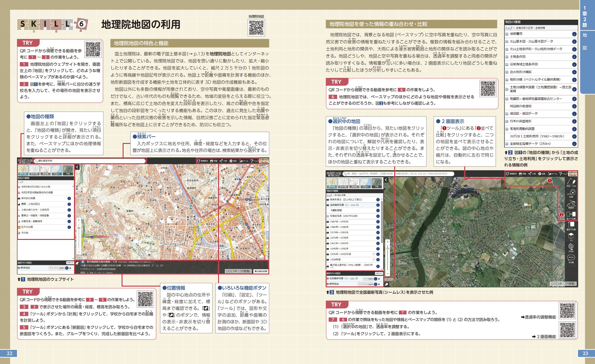
Task: Open the Globe view tool
Action: tap(571, 247)
